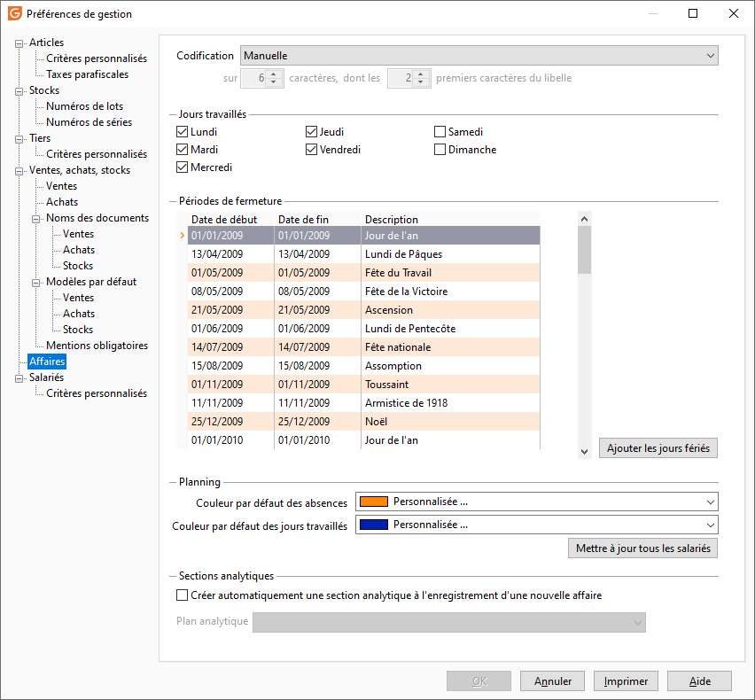Select the Lundi de Pâques row

click(364, 254)
